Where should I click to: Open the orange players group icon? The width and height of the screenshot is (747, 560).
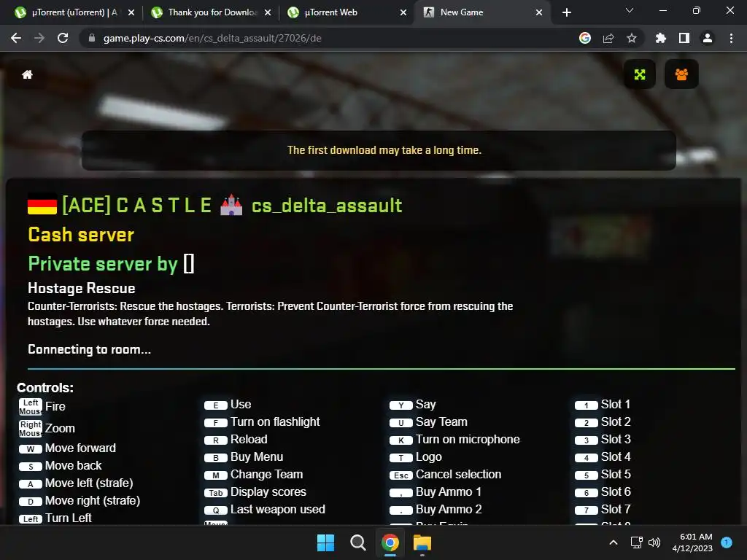(681, 74)
